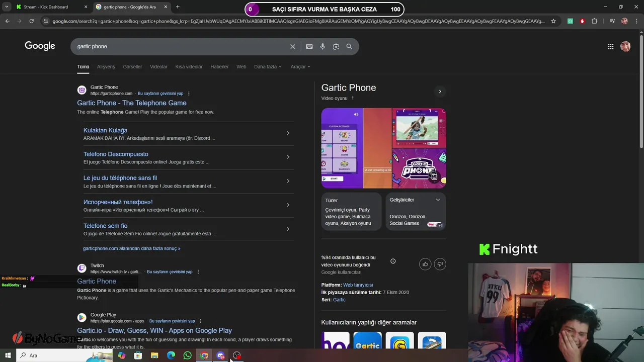Open 'Gartic.io - Draw, Guess, WIN' result
644x362 pixels.
pos(154,330)
